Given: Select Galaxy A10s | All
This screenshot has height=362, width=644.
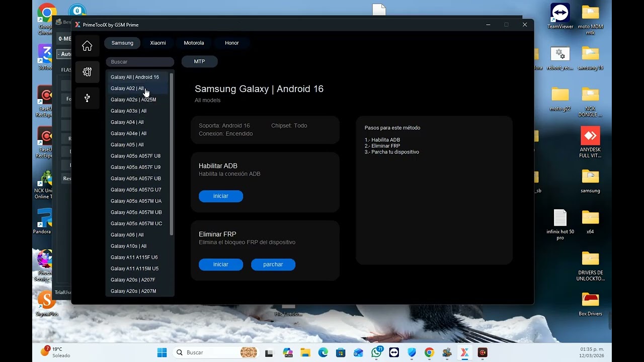Looking at the screenshot, I should [138, 246].
